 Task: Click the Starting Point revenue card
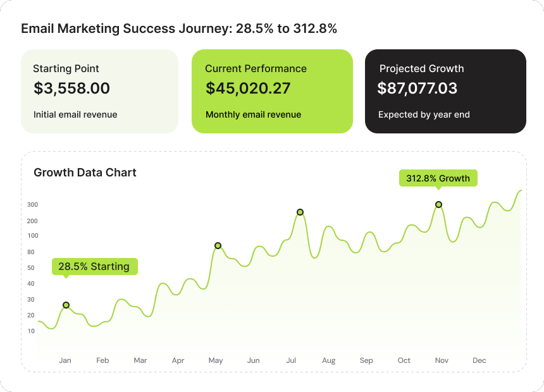click(x=99, y=91)
